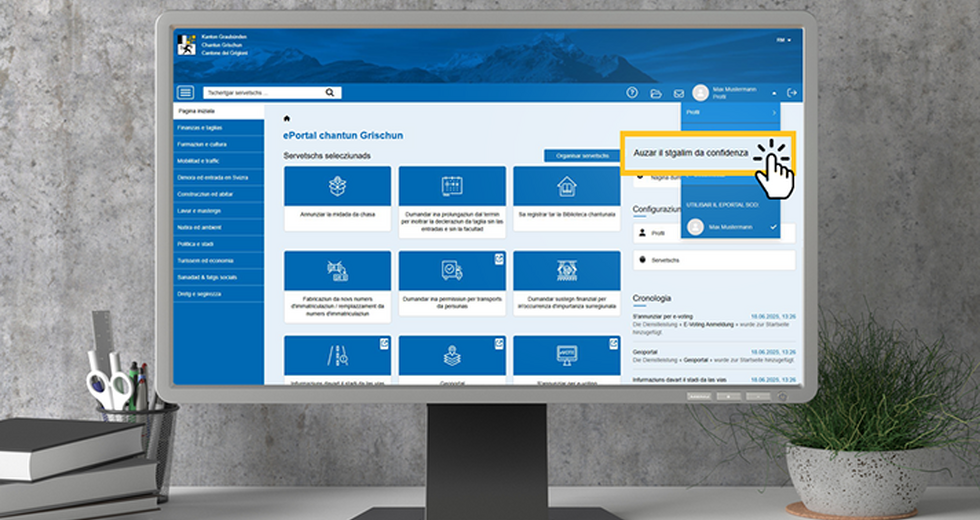This screenshot has height=520, width=980.
Task: Click the logout icon in the header
Action: click(x=792, y=92)
